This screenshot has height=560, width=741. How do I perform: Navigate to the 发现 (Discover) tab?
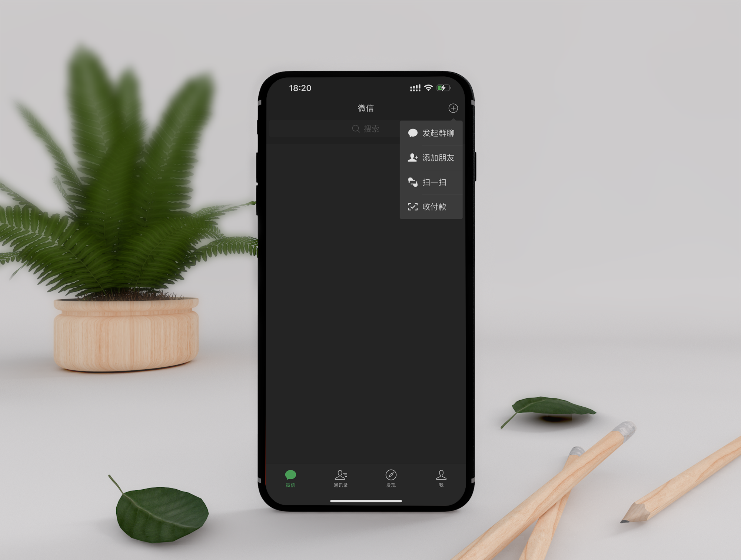[389, 477]
